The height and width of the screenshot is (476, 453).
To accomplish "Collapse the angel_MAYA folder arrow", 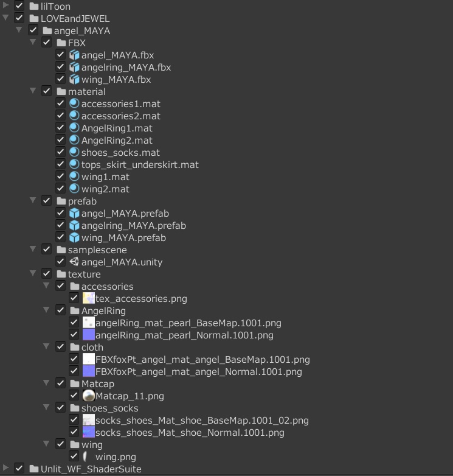I will (19, 30).
